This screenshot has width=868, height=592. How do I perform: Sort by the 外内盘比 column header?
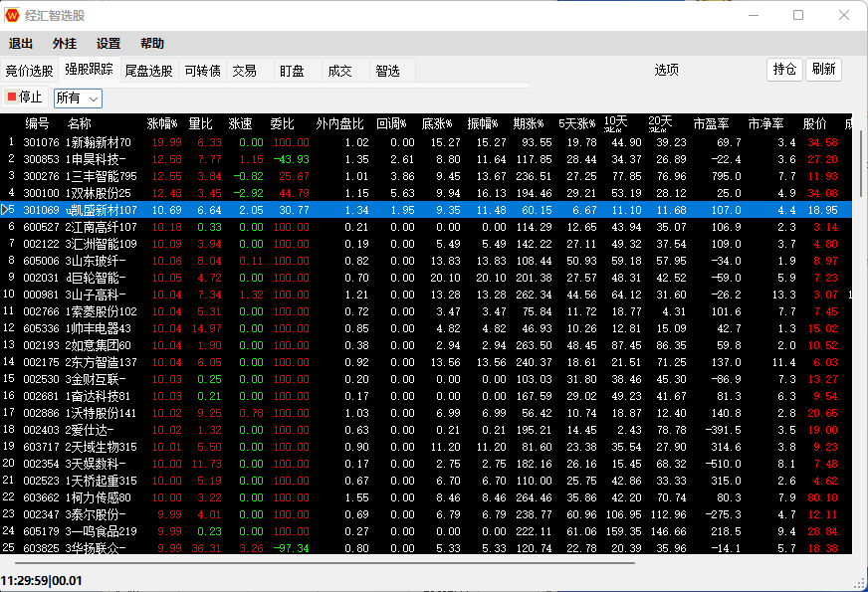[x=339, y=123]
